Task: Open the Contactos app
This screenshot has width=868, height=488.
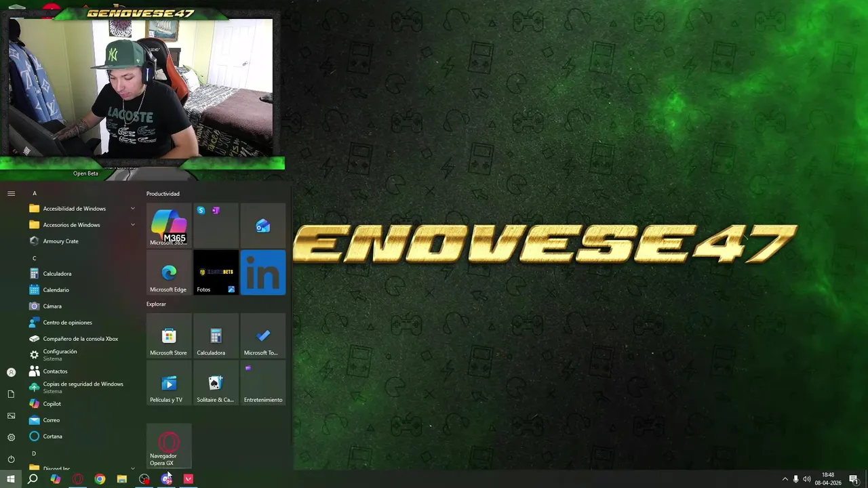Action: (x=82, y=371)
